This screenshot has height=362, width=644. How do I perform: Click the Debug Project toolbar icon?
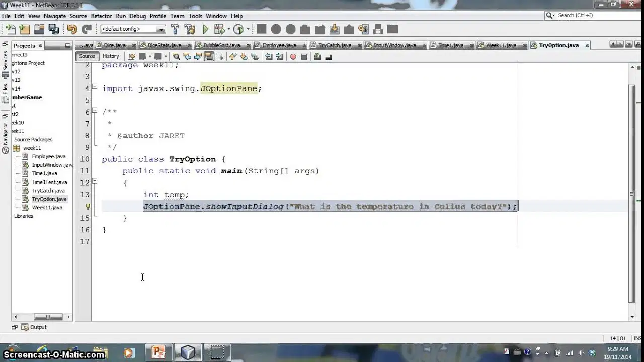pos(219,29)
